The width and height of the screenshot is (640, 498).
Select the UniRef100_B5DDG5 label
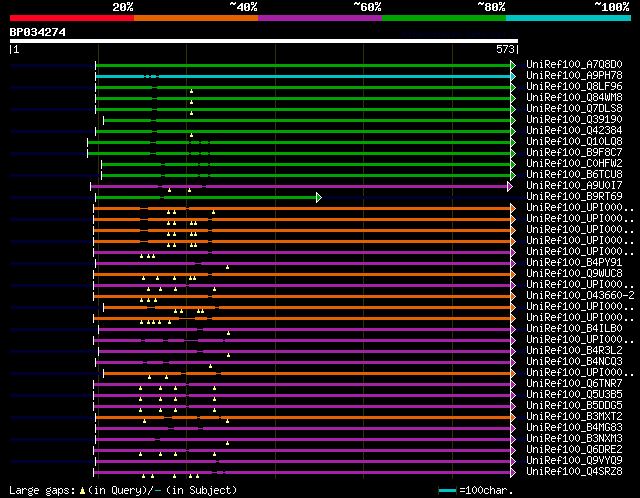574,406
